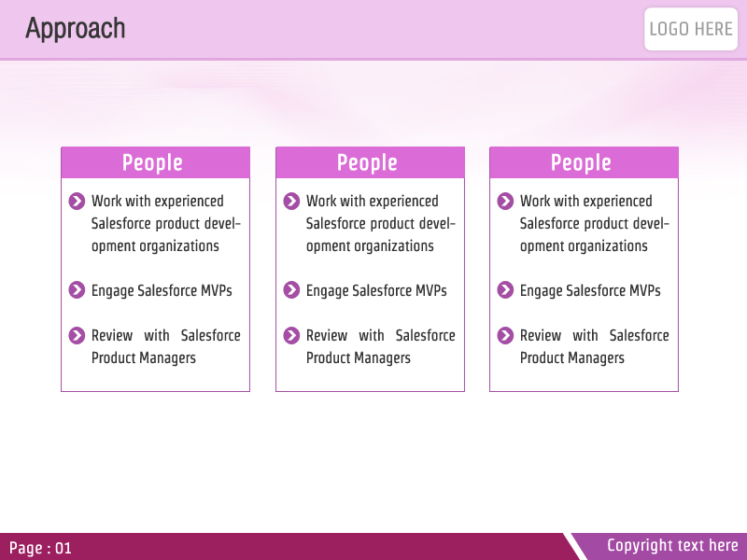Screen dimensions: 747x560
Task: Click right card's Engage Salesforce MVPs bullet icon
Action: pyautogui.click(x=505, y=290)
